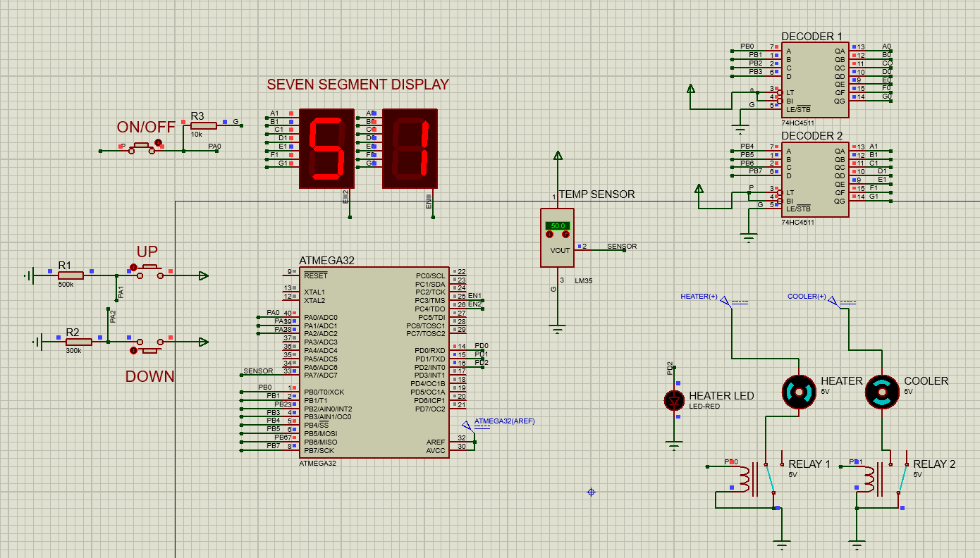980x558 pixels.
Task: Toggle the DOWN push button actuator dot
Action: coord(133,350)
